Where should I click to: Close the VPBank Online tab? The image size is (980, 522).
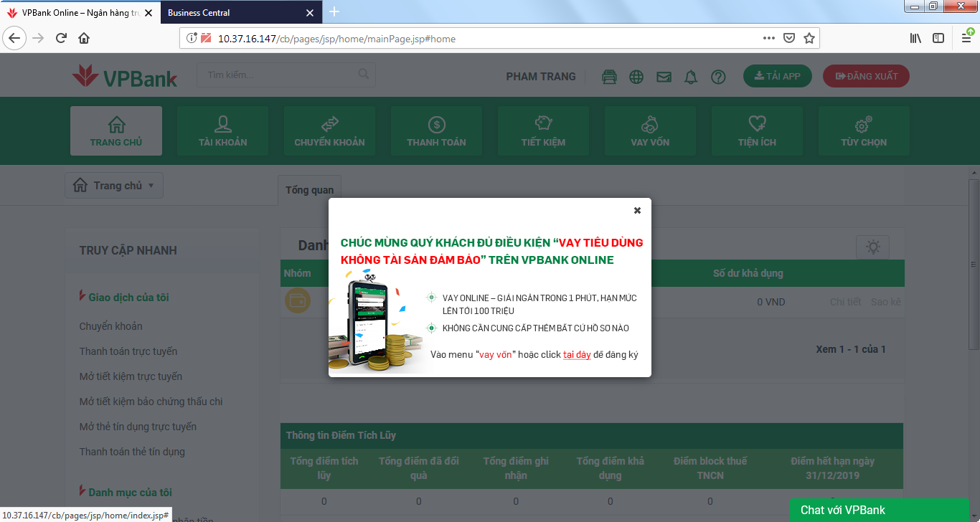(x=149, y=13)
